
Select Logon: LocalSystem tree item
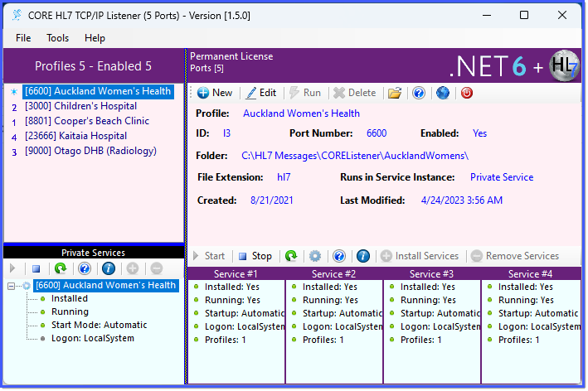click(x=93, y=338)
